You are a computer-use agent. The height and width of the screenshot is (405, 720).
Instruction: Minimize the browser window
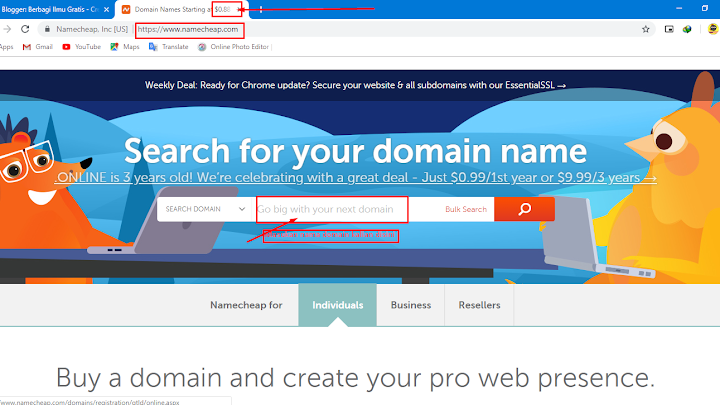coord(679,8)
